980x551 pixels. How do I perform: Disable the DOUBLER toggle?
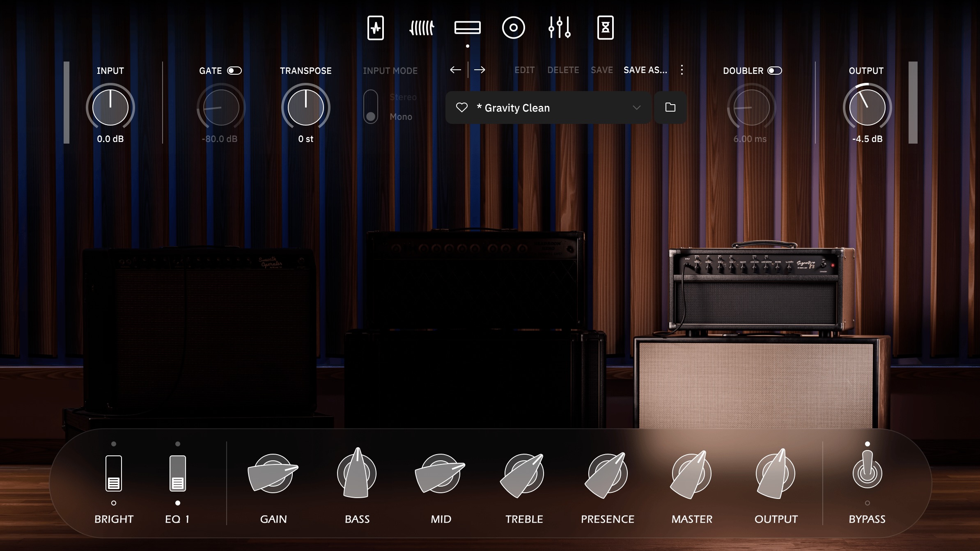point(775,70)
